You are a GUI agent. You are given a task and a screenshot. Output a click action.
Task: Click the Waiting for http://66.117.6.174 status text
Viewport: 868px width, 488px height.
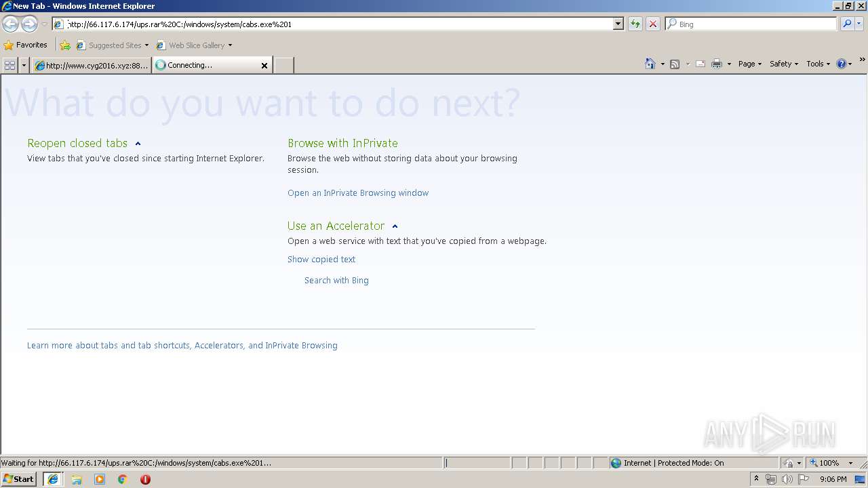point(136,463)
